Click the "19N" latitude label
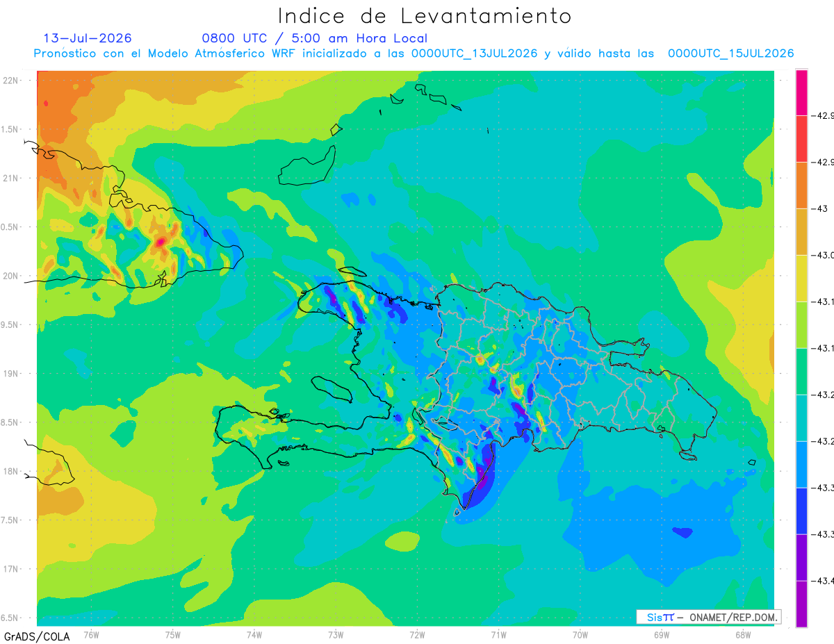The height and width of the screenshot is (644, 834). pos(10,373)
